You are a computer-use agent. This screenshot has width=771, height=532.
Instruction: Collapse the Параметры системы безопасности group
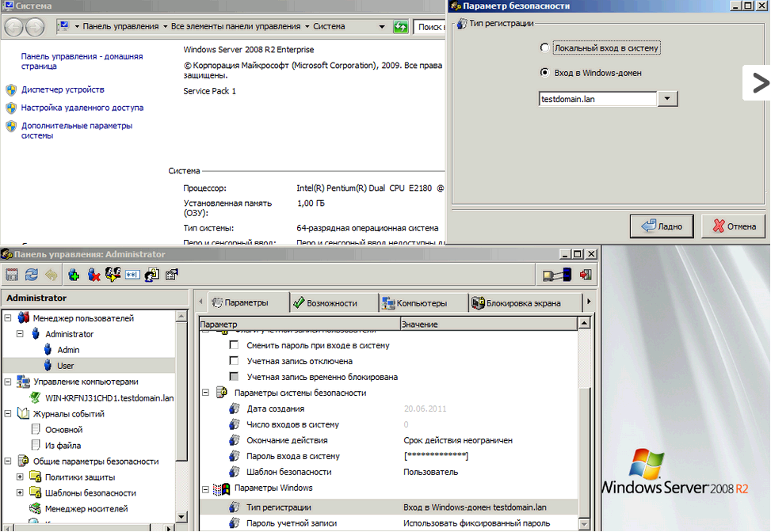pyautogui.click(x=205, y=393)
